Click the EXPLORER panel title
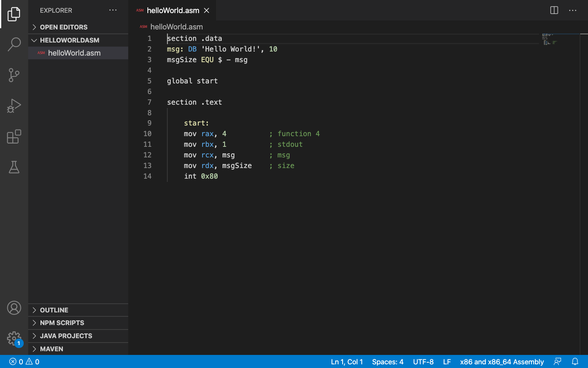This screenshot has height=368, width=588. 56,10
